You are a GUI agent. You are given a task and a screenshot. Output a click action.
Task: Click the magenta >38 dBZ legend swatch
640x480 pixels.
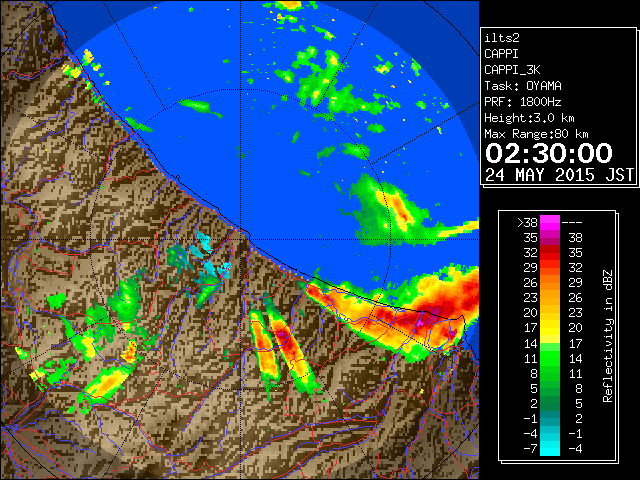[550, 223]
